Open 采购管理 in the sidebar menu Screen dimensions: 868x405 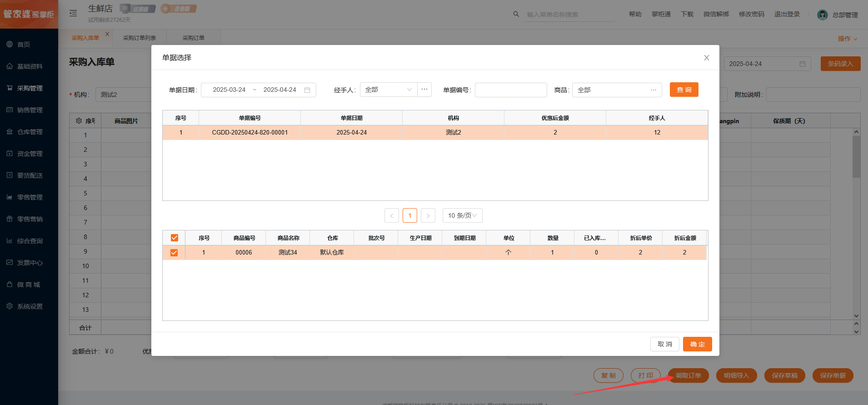coord(30,88)
